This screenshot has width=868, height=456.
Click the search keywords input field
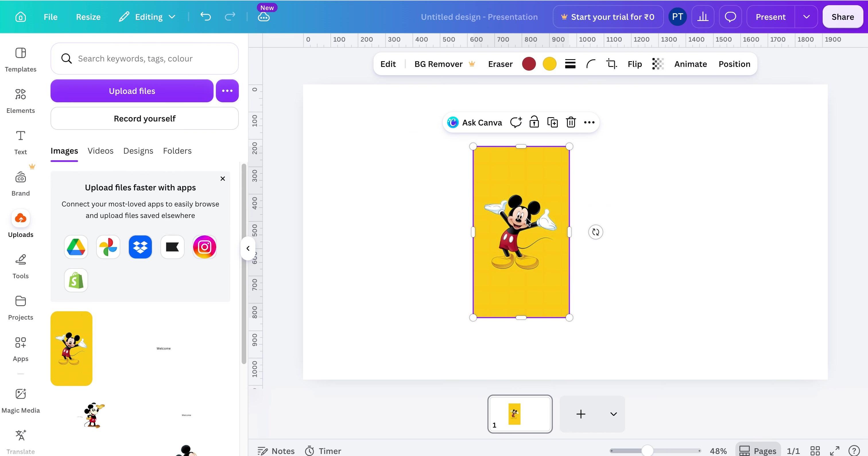coord(145,59)
